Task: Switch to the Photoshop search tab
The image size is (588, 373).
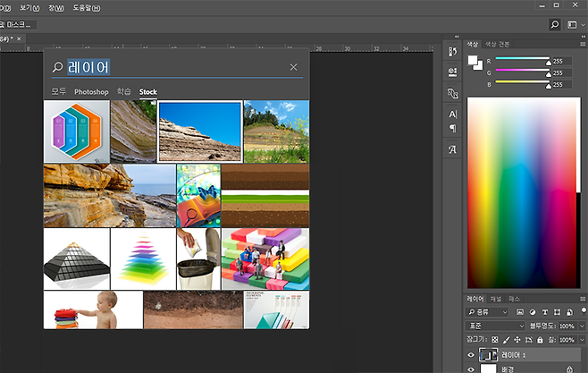Action: [x=91, y=92]
